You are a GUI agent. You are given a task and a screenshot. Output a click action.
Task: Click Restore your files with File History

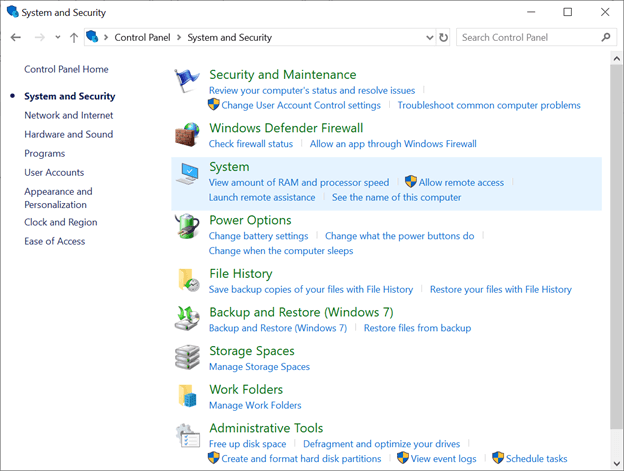click(501, 290)
